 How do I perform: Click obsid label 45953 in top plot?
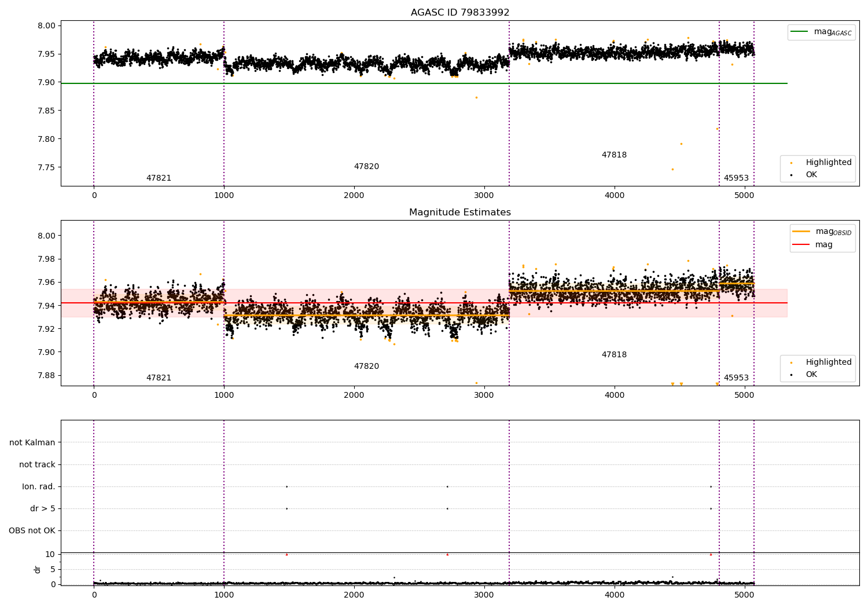pos(736,178)
